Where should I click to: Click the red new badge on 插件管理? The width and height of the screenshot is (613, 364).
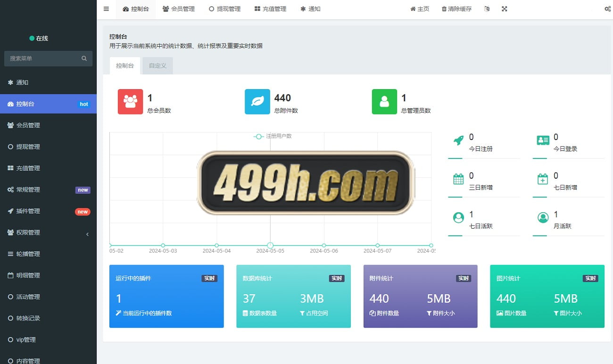[x=83, y=212]
